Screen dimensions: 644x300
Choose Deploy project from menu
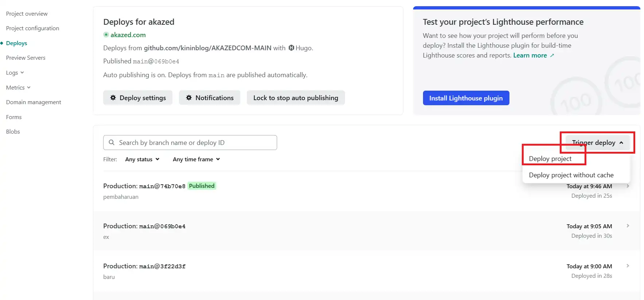[x=550, y=159]
